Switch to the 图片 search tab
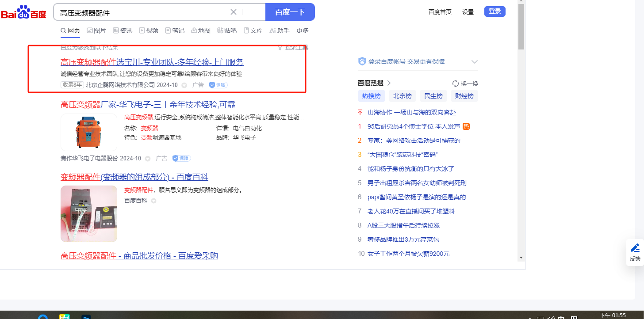The height and width of the screenshot is (319, 644). tap(96, 30)
